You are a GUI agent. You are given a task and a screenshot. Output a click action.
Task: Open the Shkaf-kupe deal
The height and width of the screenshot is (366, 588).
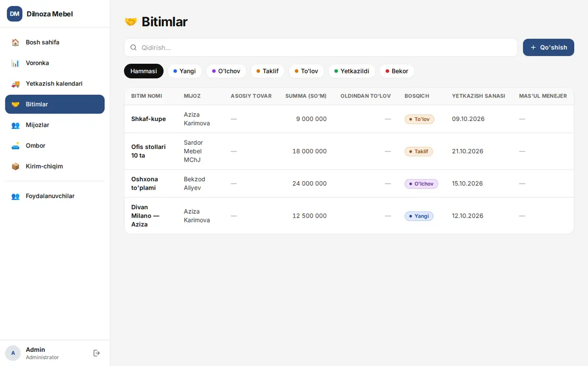point(148,119)
